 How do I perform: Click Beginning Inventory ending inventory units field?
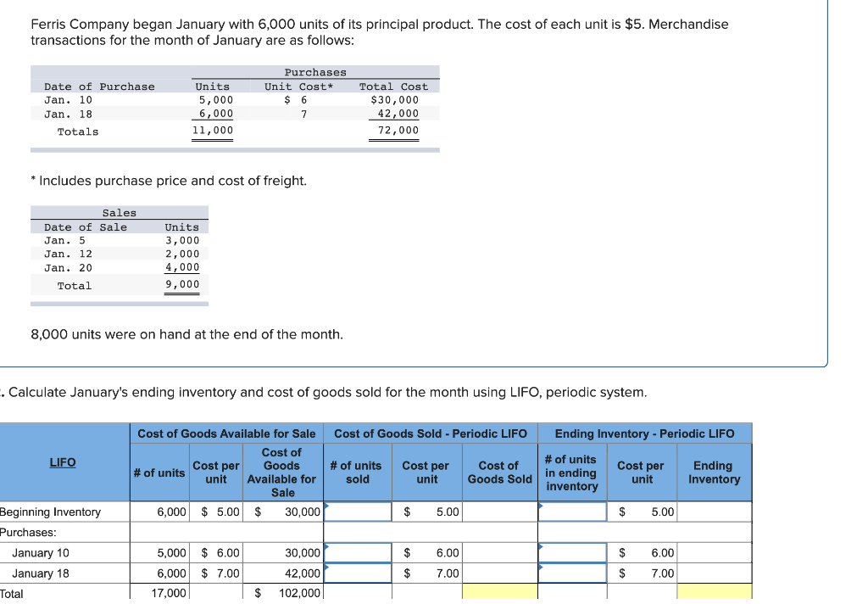(x=572, y=512)
